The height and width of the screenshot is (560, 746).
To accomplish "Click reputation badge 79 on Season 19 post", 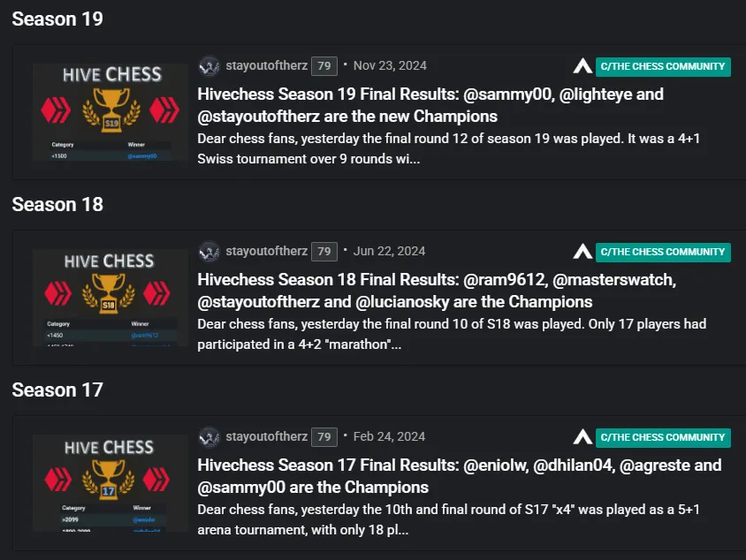I will [x=324, y=66].
